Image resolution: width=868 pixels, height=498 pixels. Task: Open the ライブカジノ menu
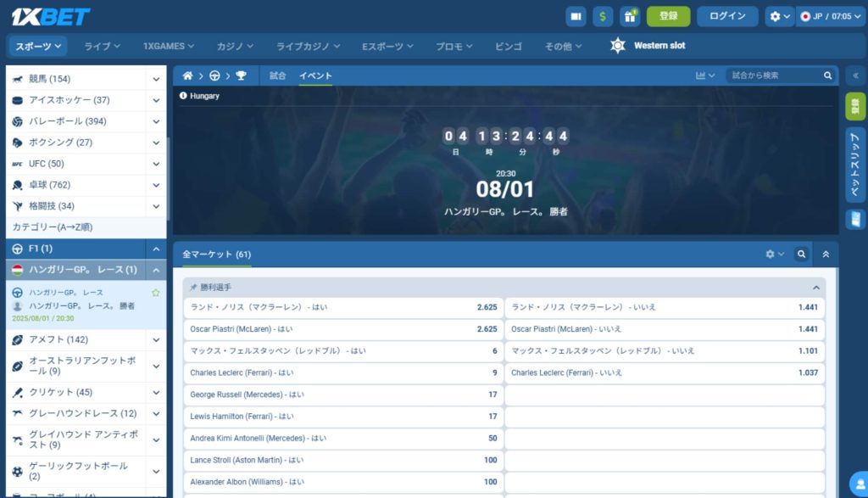[x=308, y=46]
